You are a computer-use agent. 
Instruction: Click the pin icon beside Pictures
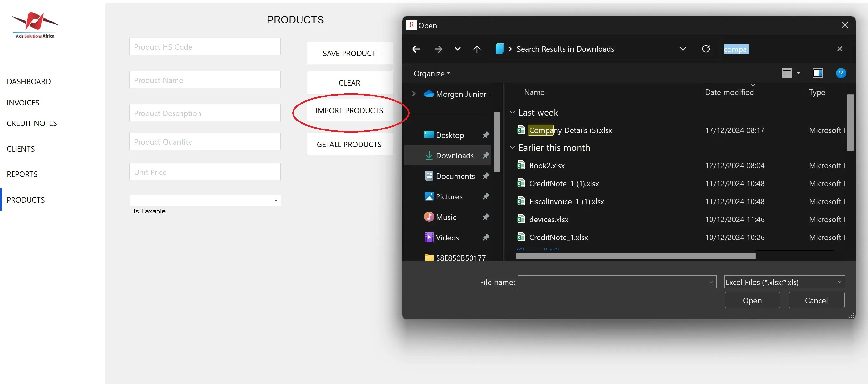(x=486, y=197)
